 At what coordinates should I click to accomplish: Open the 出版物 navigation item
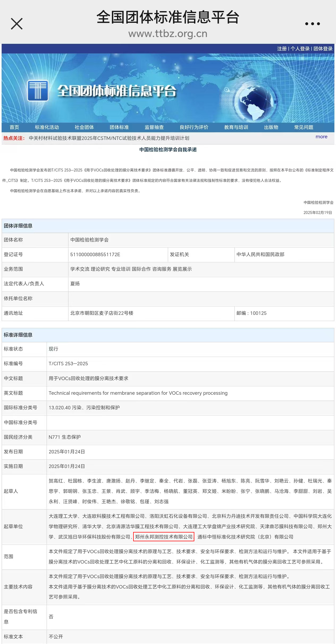pos(271,127)
